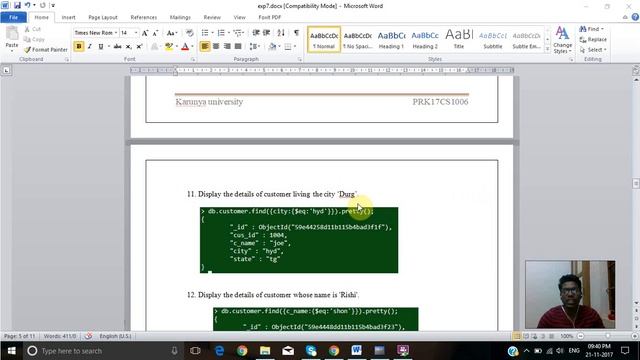This screenshot has width=640, height=360.
Task: Open the text highlight color button
Action: click(169, 47)
